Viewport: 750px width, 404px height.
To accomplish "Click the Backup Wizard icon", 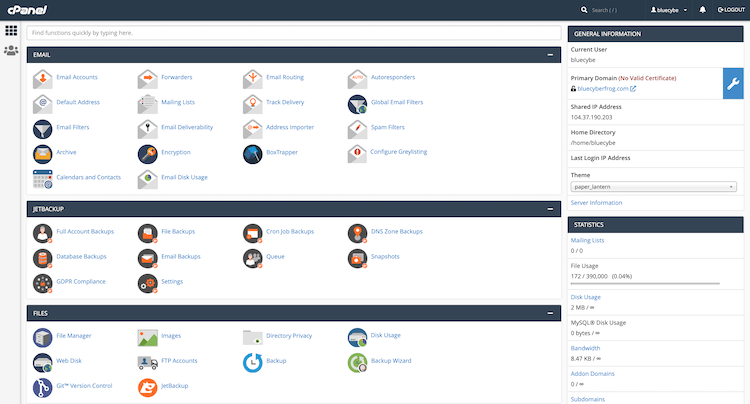I will click(357, 362).
